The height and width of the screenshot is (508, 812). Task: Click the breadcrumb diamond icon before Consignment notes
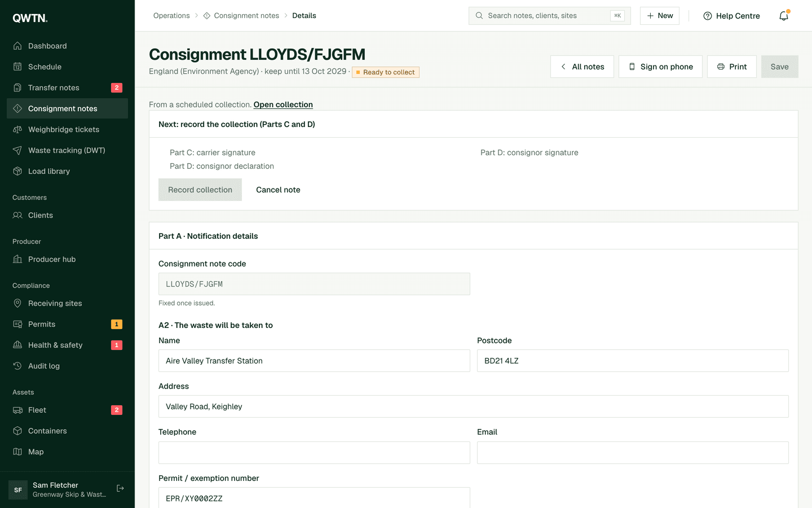(207, 16)
